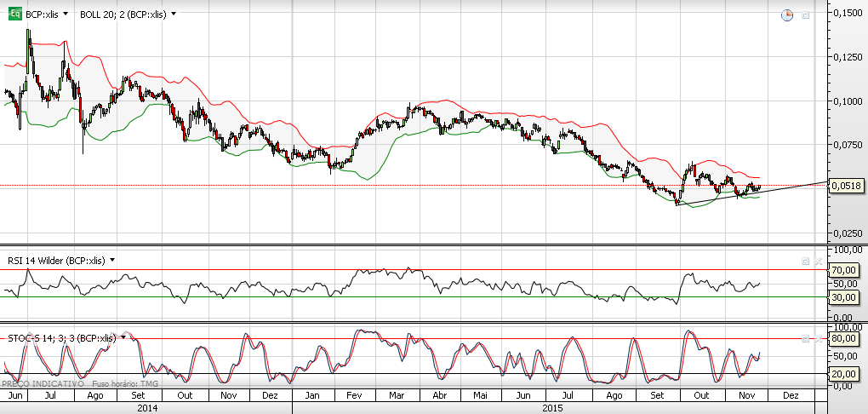The image size is (868, 414).
Task: Open the RSI 14 Wilder dropdown menu
Action: [x=112, y=261]
